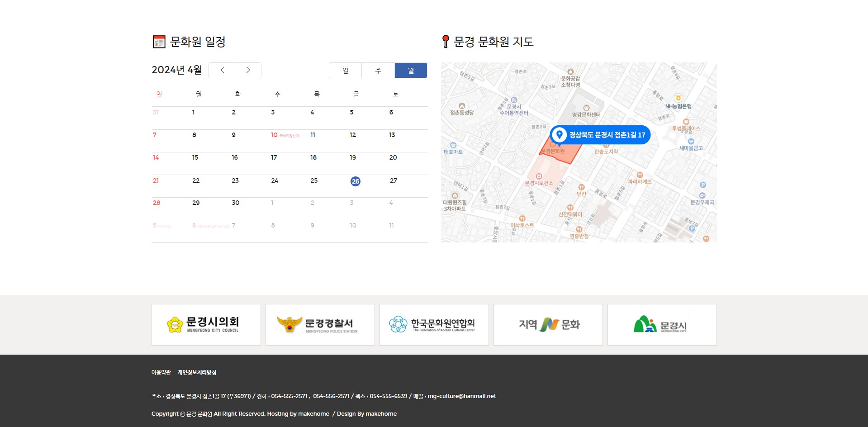
Task: Switch calendar to week view (주)
Action: point(378,70)
